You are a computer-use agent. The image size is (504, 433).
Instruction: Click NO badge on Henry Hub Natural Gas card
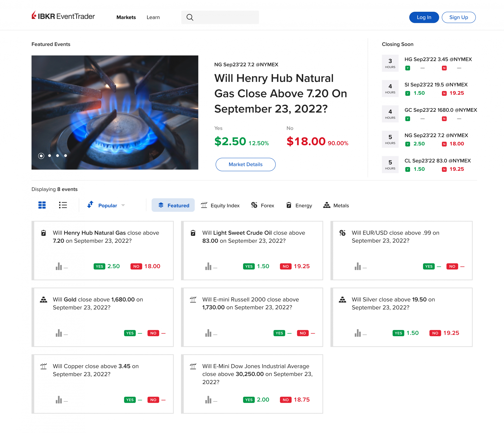[136, 266]
